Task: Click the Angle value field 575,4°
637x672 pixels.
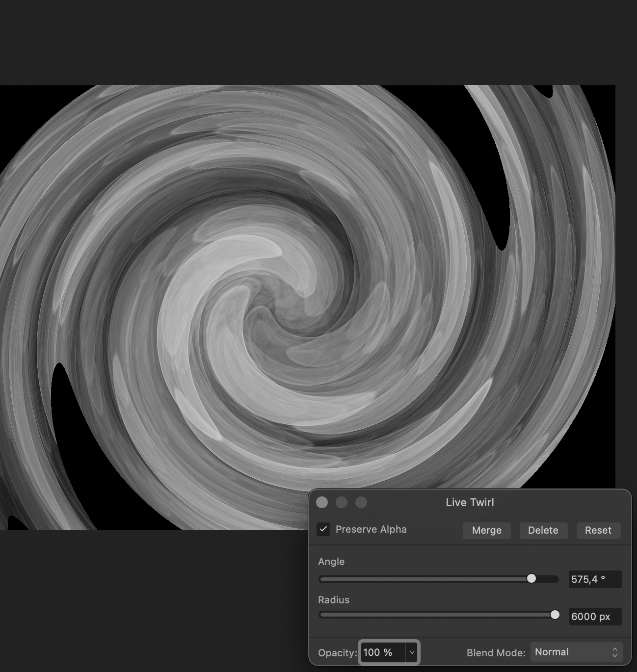Action: pos(595,579)
